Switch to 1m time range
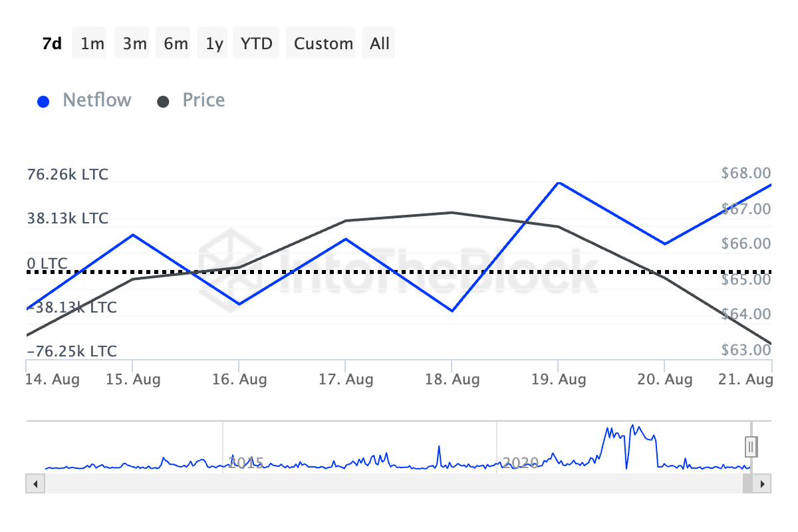Image resolution: width=798 pixels, height=532 pixels. pyautogui.click(x=92, y=44)
